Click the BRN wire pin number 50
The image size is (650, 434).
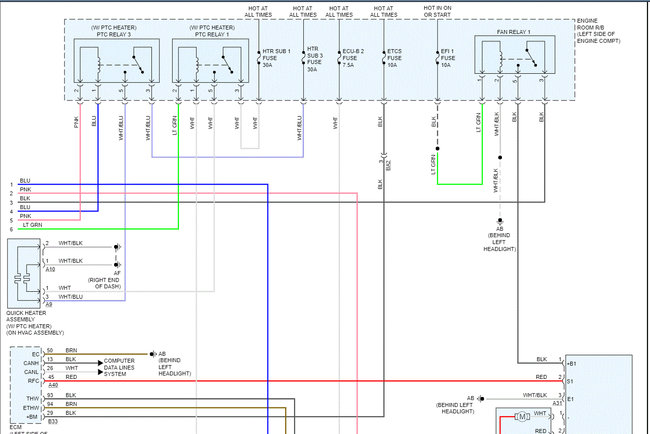pyautogui.click(x=50, y=350)
